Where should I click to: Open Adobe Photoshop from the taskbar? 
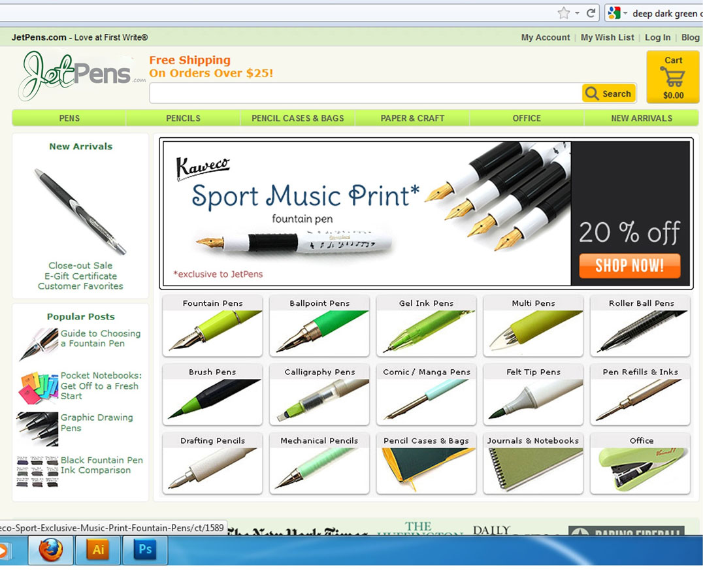point(145,550)
